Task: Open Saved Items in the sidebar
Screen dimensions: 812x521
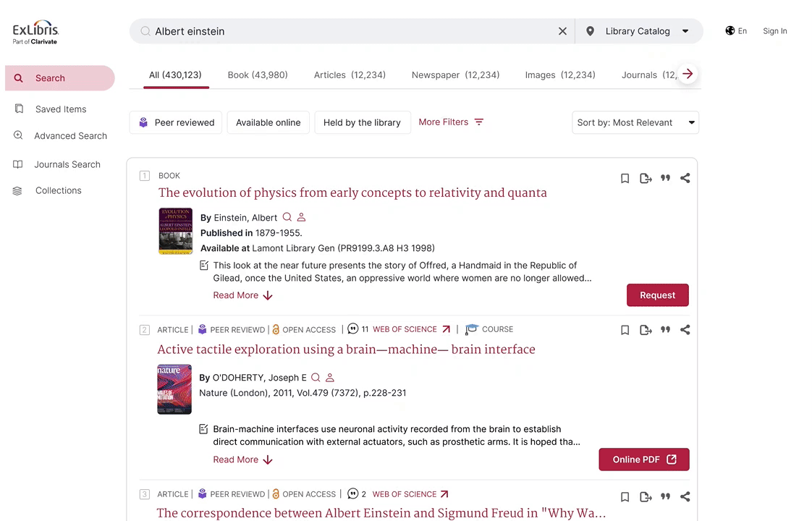Action: 61,109
